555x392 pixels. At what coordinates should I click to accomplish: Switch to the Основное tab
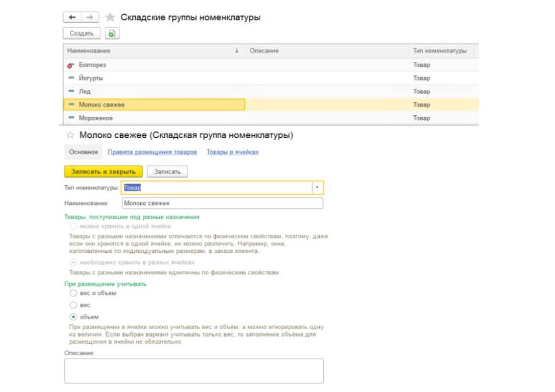pos(85,152)
